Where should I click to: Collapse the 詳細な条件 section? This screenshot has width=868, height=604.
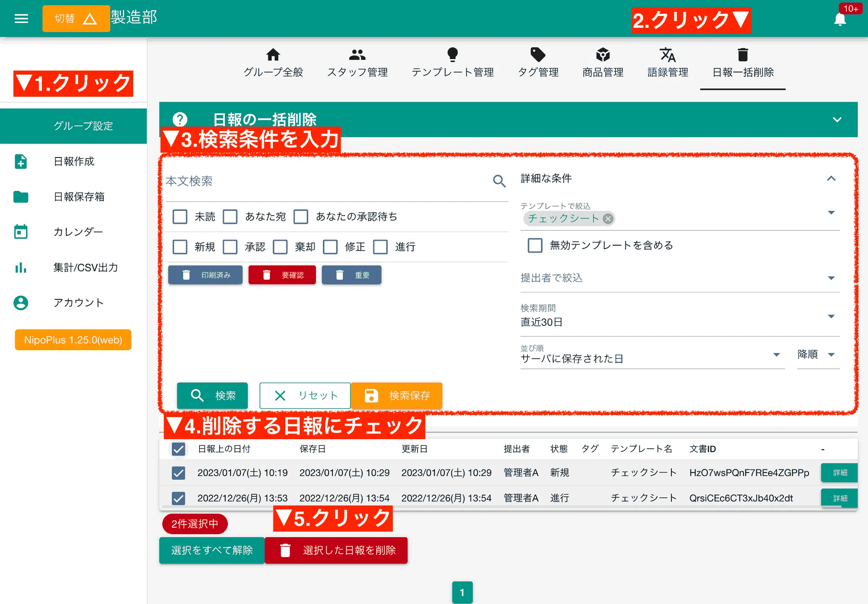pyautogui.click(x=832, y=178)
